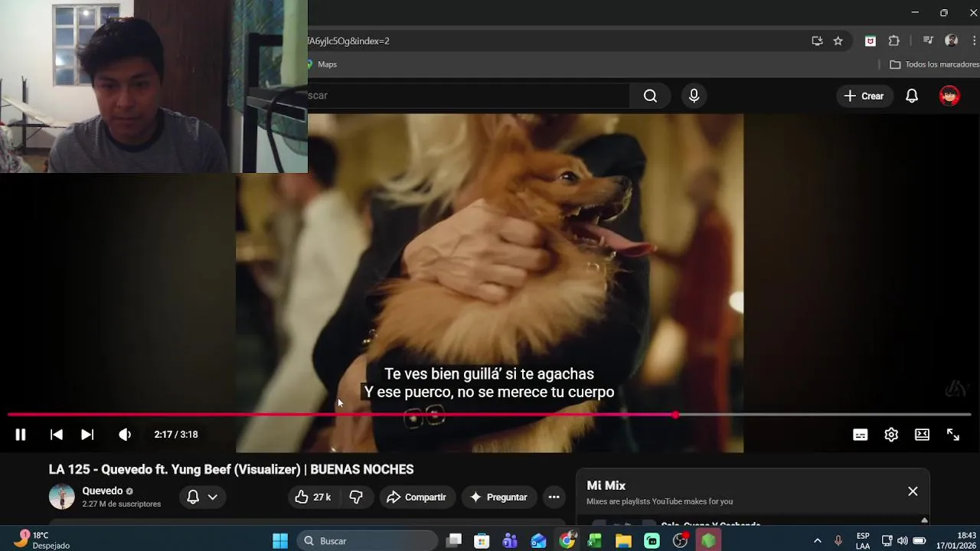The width and height of the screenshot is (980, 551).
Task: Pause the video playback
Action: 21,434
